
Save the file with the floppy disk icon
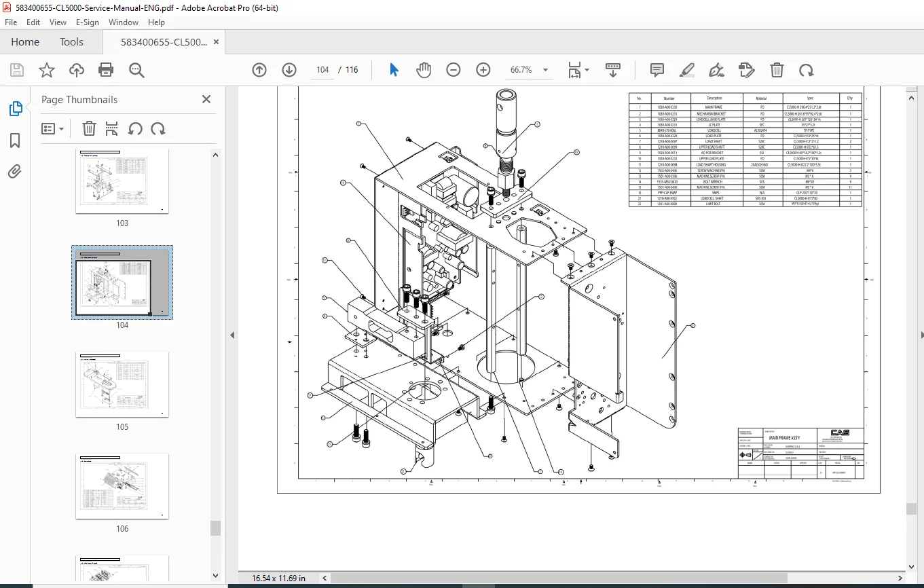[17, 70]
